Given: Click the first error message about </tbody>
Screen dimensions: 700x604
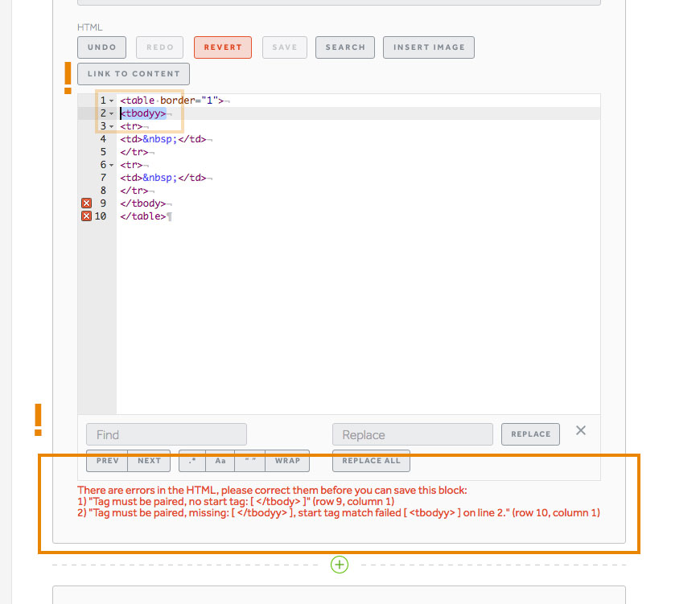Looking at the screenshot, I should tap(236, 501).
